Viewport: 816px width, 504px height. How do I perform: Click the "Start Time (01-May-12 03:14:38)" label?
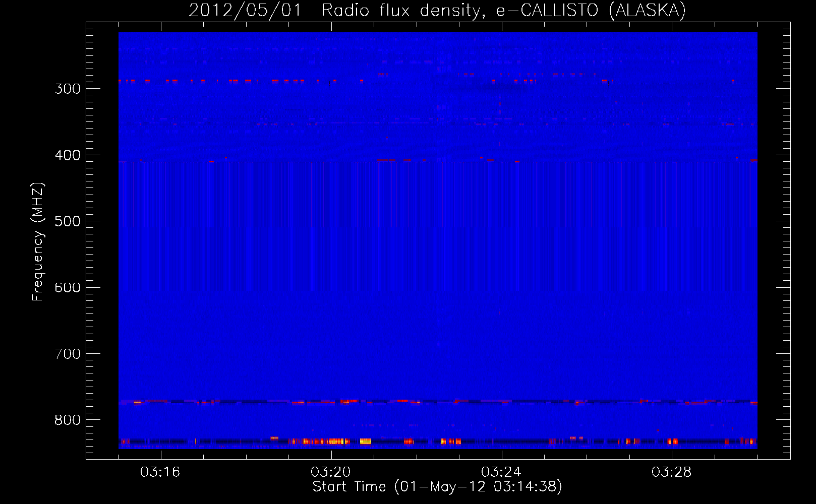(437, 487)
